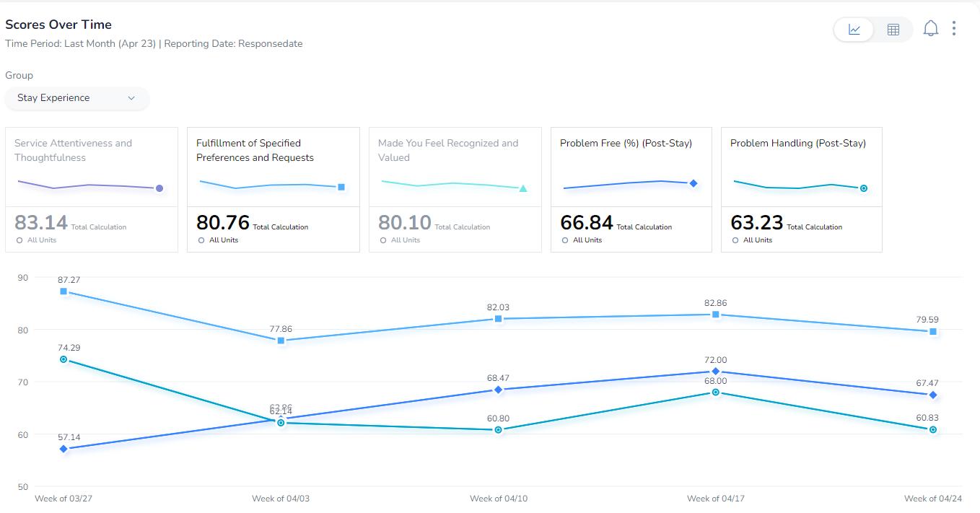Viewport: 980px width, 513px height.
Task: Click the Problem Handling (Post-Stay) card title
Action: pyautogui.click(x=797, y=143)
